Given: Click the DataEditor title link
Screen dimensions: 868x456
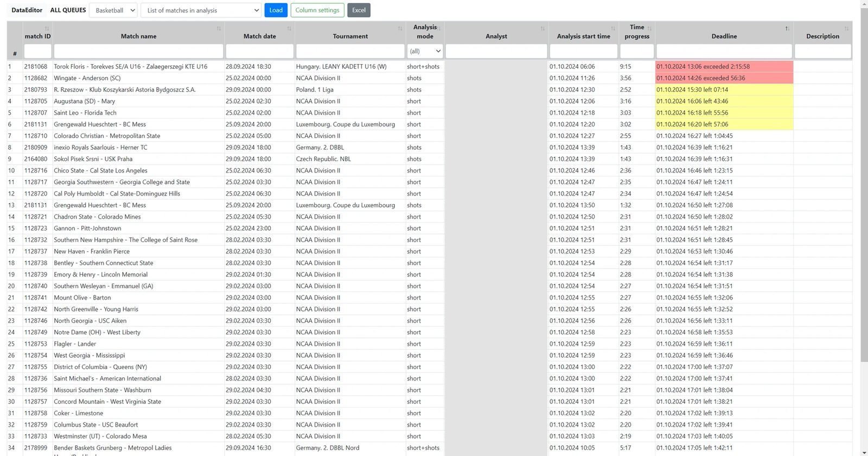Looking at the screenshot, I should [27, 10].
